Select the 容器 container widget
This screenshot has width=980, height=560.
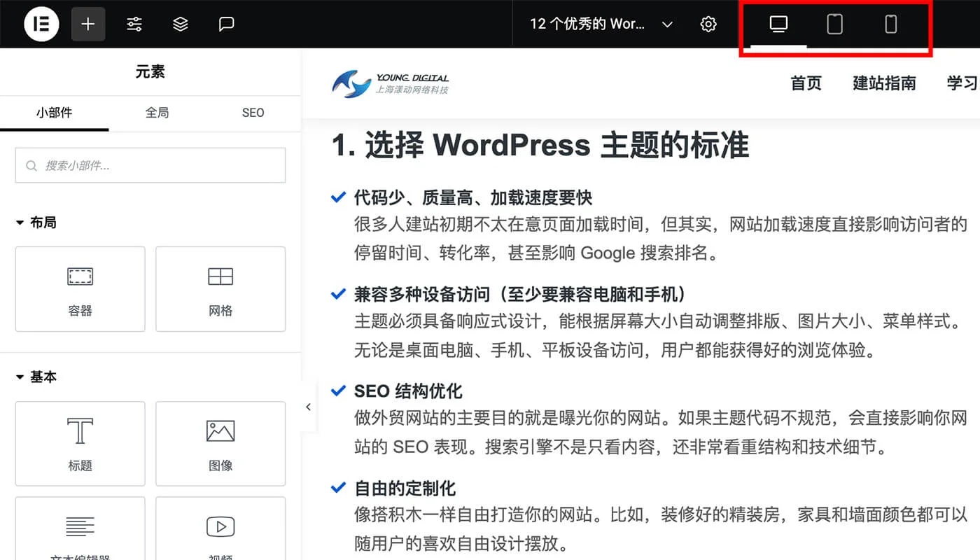pyautogui.click(x=80, y=289)
